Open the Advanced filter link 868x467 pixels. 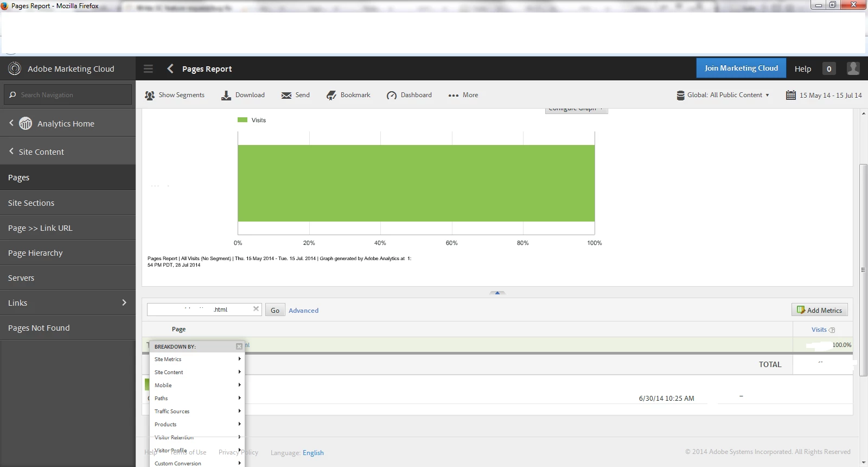tap(303, 311)
